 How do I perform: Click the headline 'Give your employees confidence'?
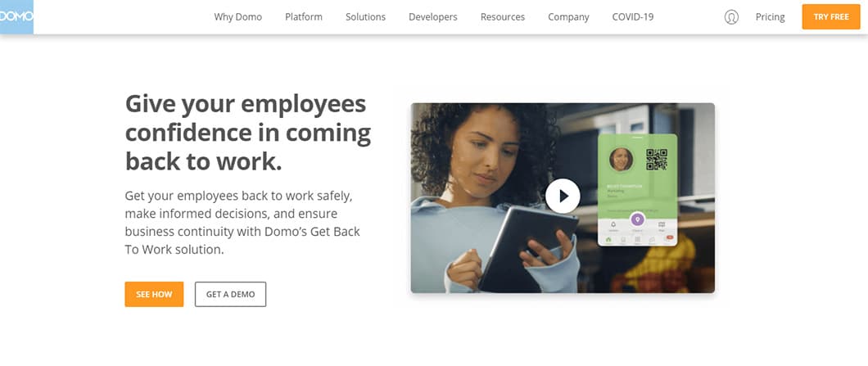pyautogui.click(x=248, y=133)
